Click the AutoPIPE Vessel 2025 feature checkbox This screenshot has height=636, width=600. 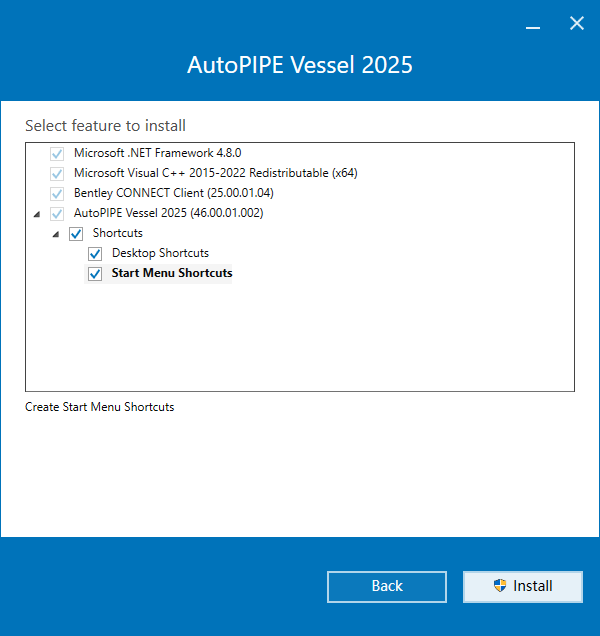(x=56, y=214)
